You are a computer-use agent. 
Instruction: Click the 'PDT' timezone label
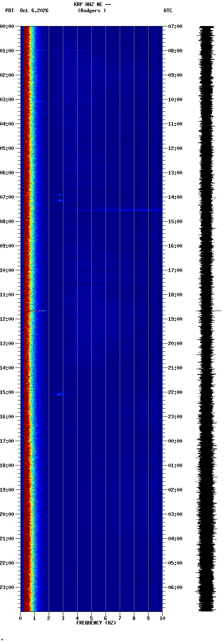tap(9, 11)
